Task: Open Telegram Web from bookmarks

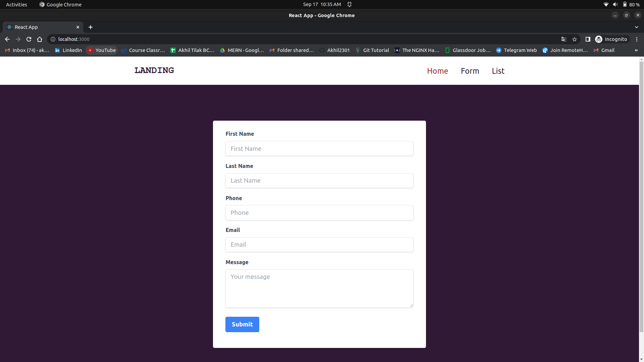Action: click(521, 50)
